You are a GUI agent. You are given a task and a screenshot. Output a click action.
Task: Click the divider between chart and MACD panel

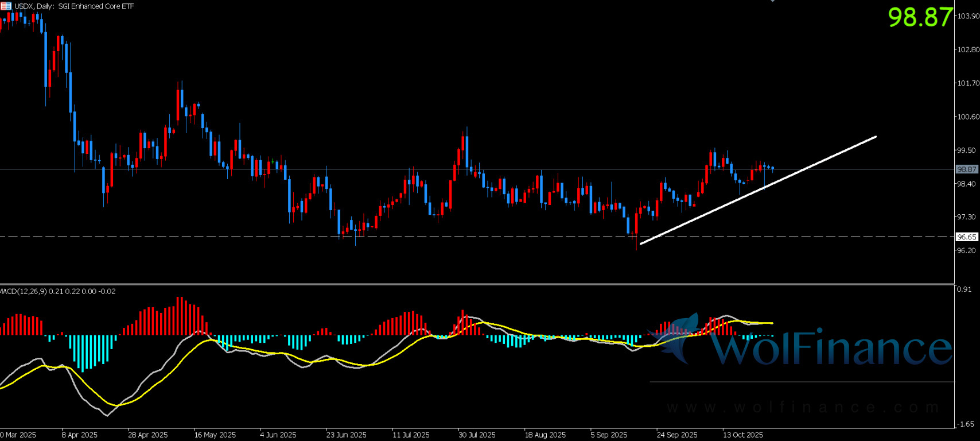[476, 284]
